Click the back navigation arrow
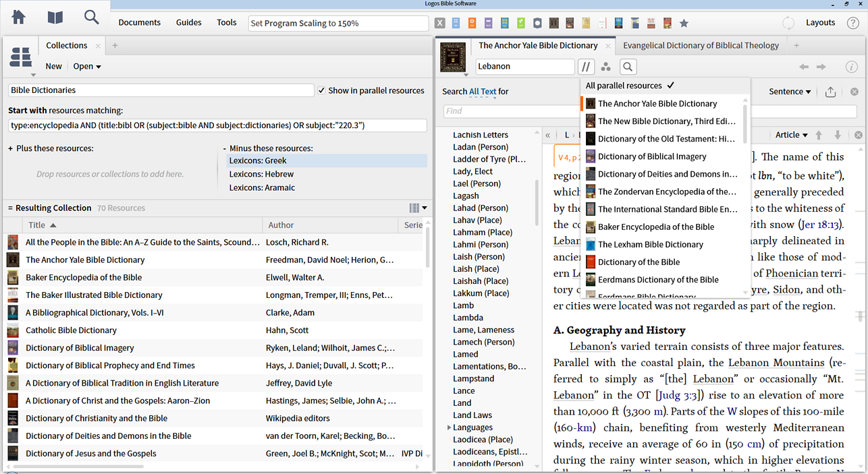The height and width of the screenshot is (474, 868). [x=804, y=67]
